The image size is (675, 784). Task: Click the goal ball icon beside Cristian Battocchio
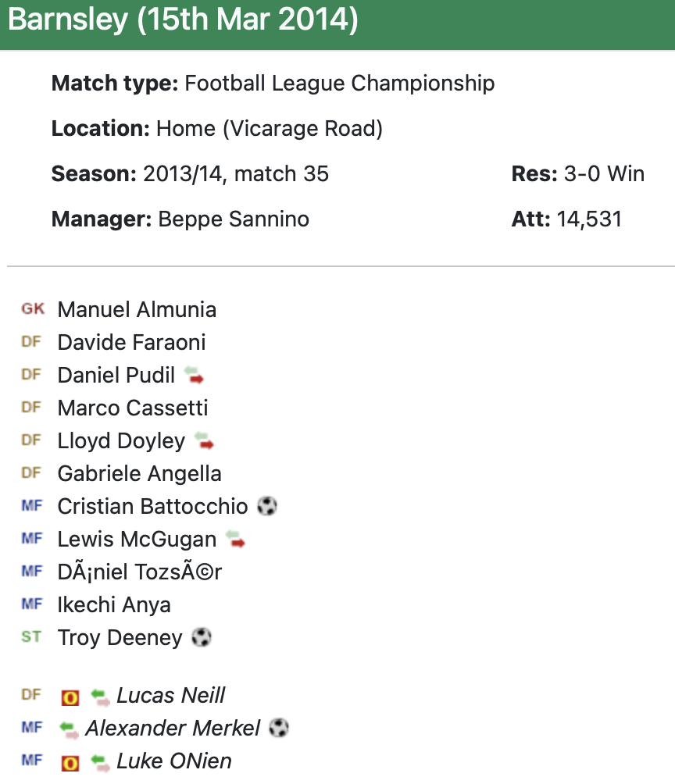tap(267, 507)
